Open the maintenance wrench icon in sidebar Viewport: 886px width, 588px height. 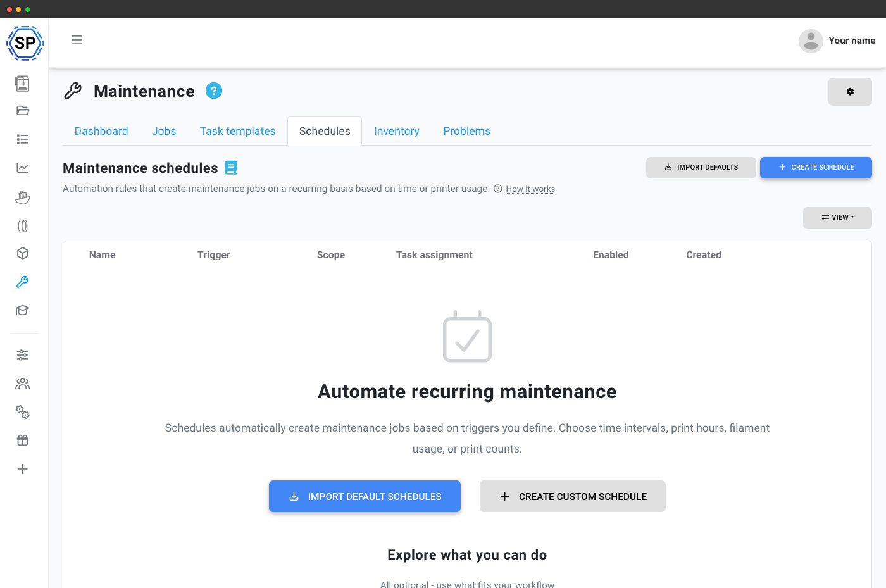(23, 282)
